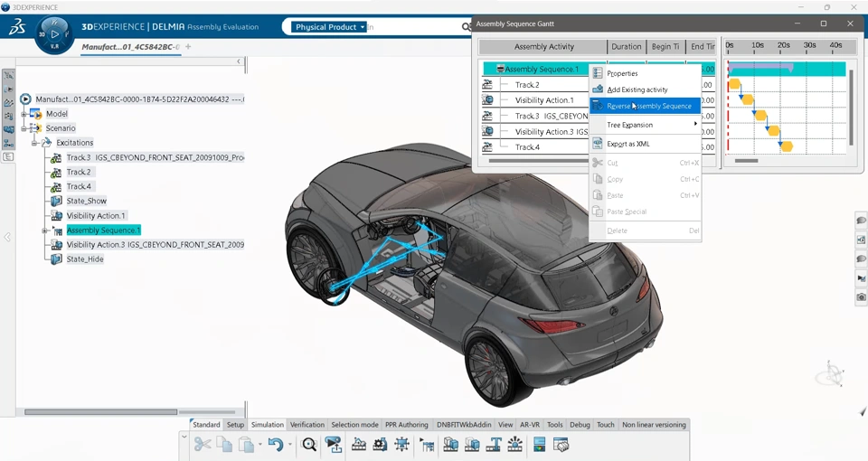Open the Paste options dropdown arrow
Screen dimensions: 868x461
(x=259, y=445)
